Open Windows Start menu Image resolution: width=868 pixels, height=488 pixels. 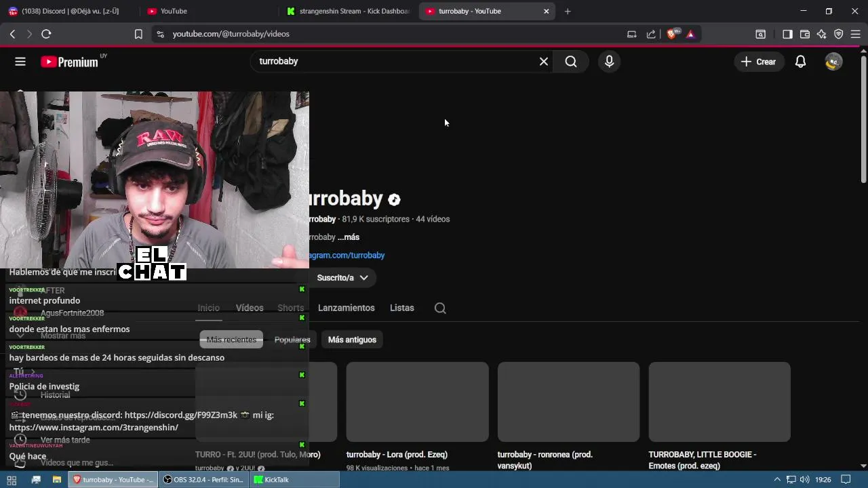[12, 480]
